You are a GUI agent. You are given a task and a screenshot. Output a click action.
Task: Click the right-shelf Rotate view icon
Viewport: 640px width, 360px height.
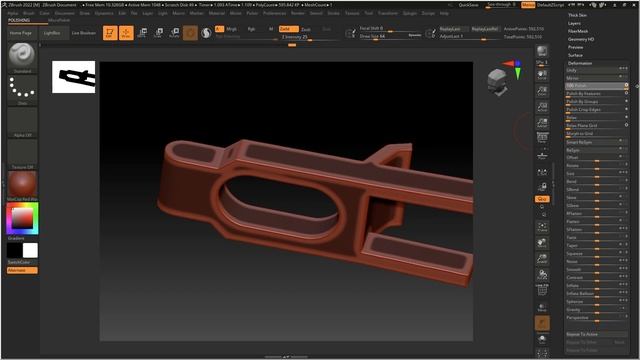[x=542, y=275]
